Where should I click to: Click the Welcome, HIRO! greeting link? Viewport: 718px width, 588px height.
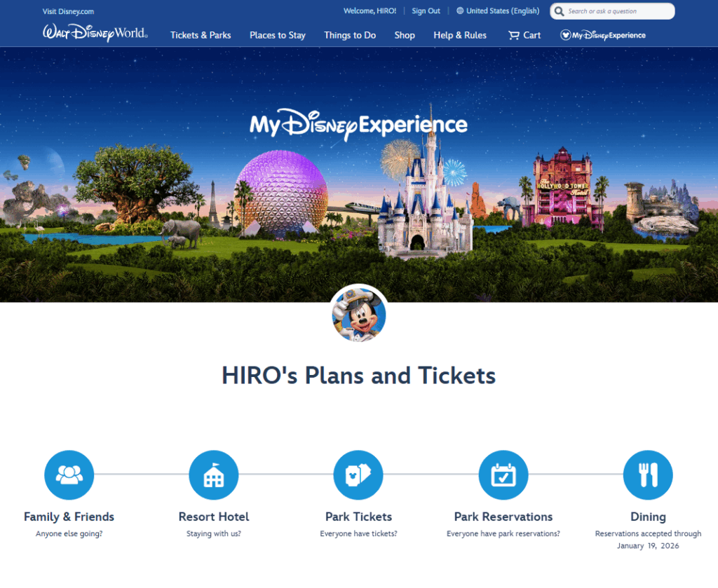tap(370, 11)
